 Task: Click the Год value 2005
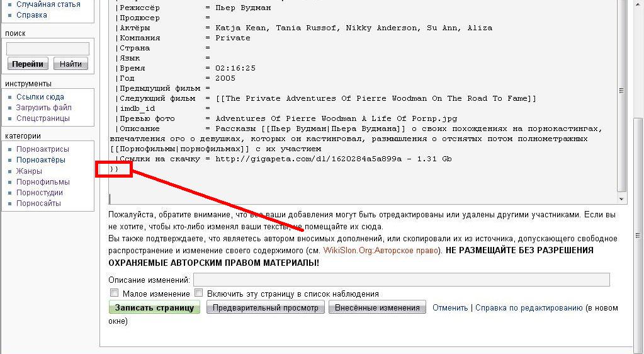tap(225, 78)
